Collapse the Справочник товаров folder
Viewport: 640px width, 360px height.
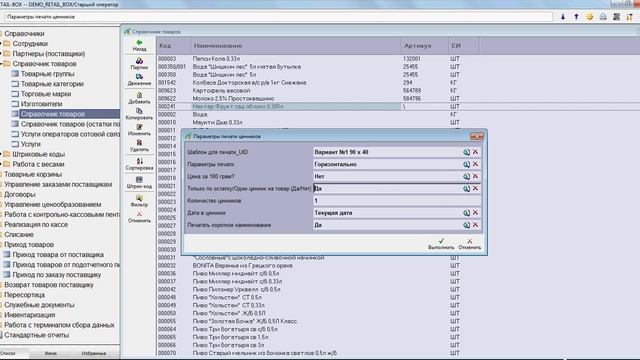[x=1, y=64]
